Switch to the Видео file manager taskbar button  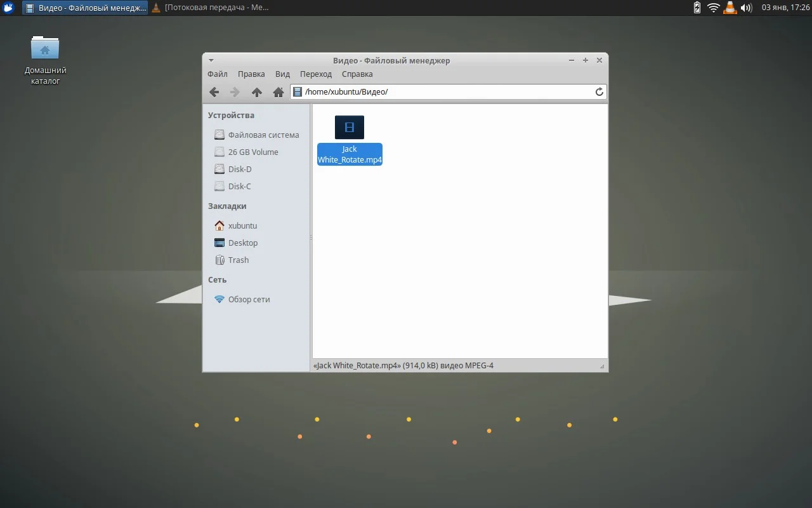click(86, 8)
